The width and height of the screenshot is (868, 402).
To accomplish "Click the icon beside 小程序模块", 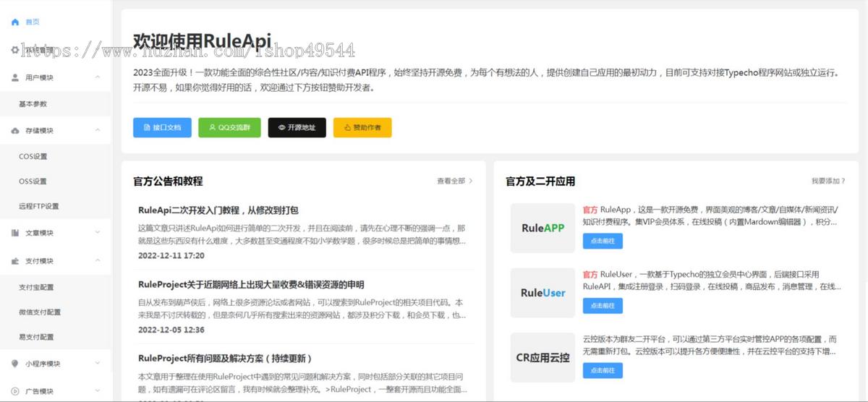I will 15,364.
